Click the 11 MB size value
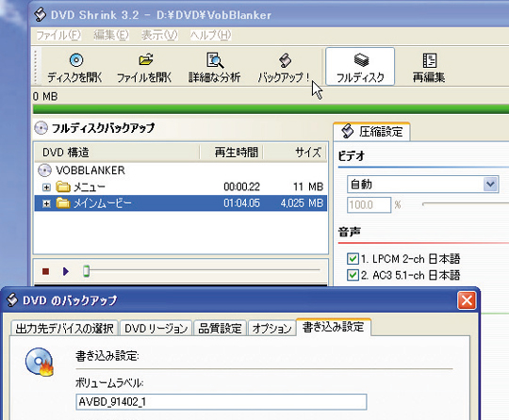Screen dimensions: 509x420 tap(308, 186)
